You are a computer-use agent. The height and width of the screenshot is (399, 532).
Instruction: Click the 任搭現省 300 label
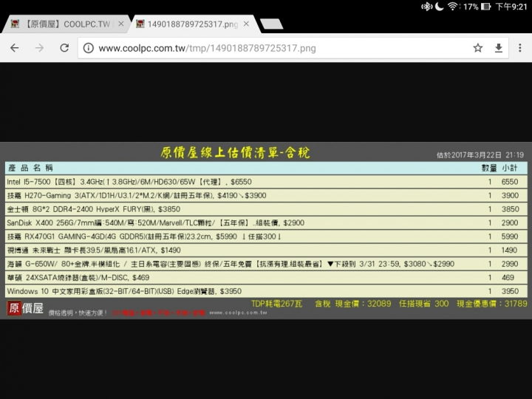tap(424, 304)
